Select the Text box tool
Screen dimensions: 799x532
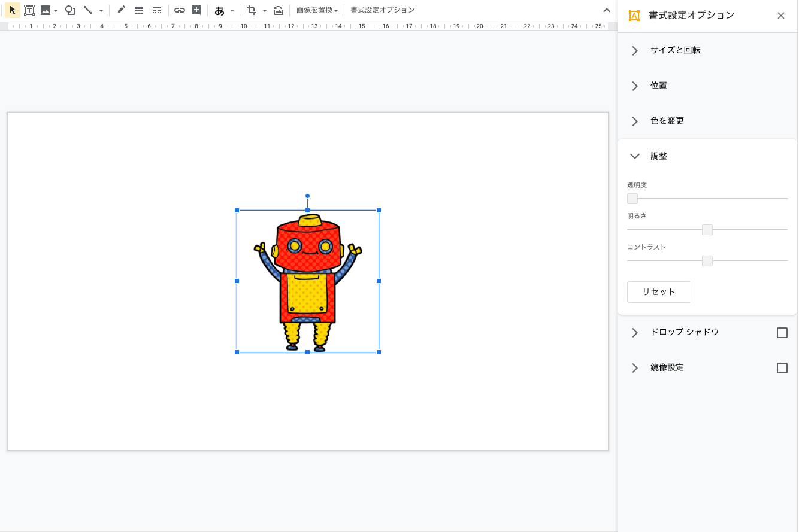29,10
